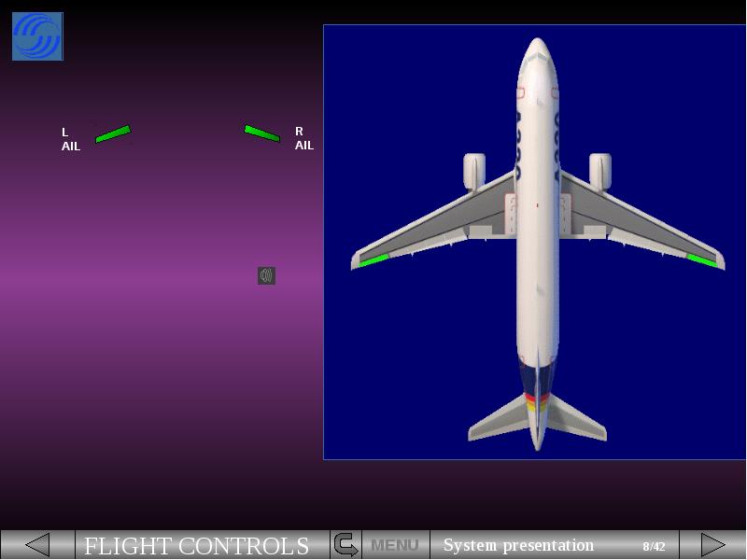
Task: Click green aileron on aircraft's left wing
Action: click(x=373, y=260)
